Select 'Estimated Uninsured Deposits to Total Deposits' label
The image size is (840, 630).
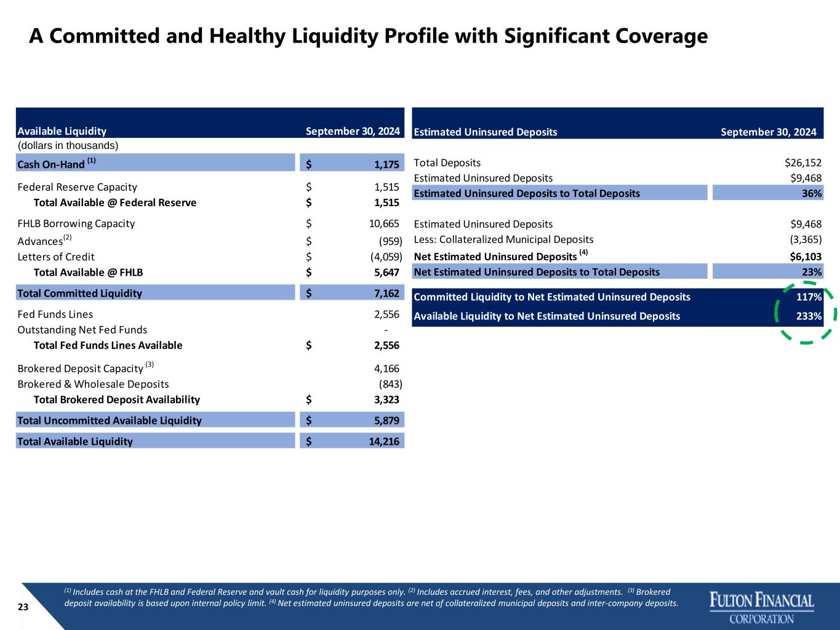pyautogui.click(x=527, y=193)
